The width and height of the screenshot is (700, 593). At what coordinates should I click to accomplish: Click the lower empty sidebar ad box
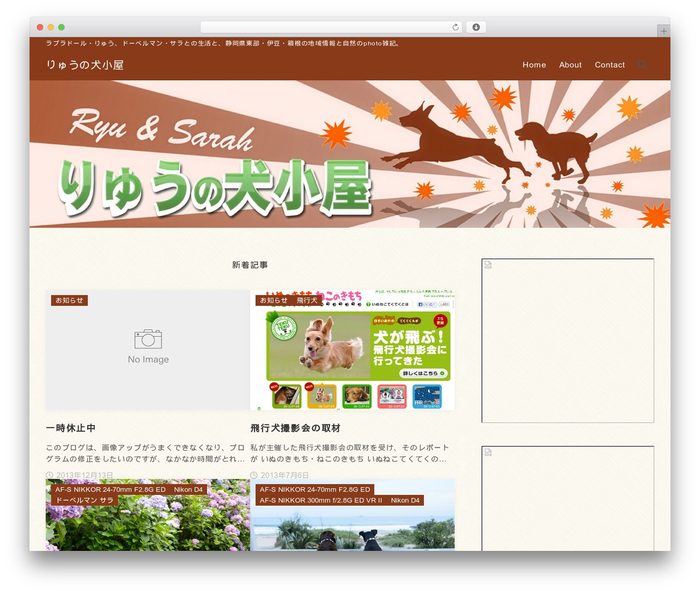pyautogui.click(x=568, y=498)
